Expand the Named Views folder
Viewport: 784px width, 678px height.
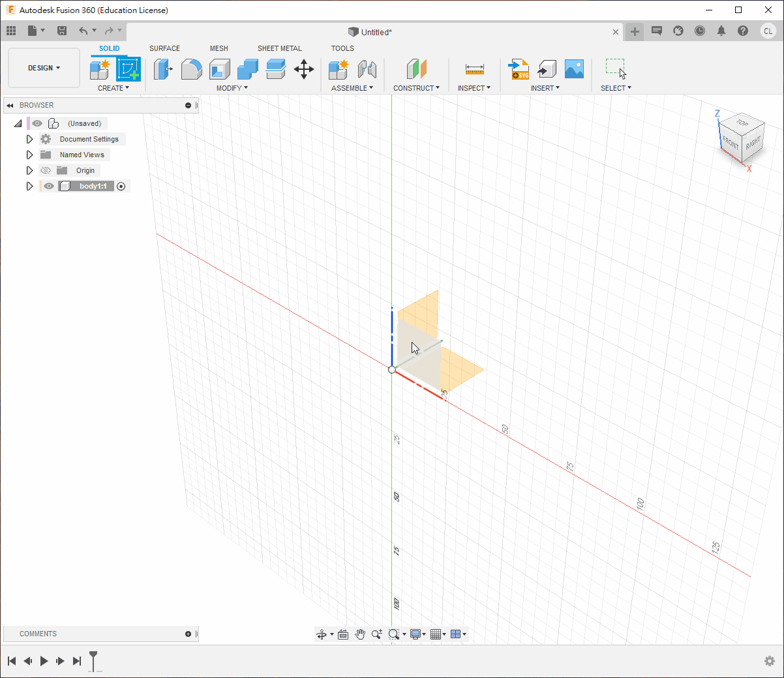pyautogui.click(x=29, y=155)
